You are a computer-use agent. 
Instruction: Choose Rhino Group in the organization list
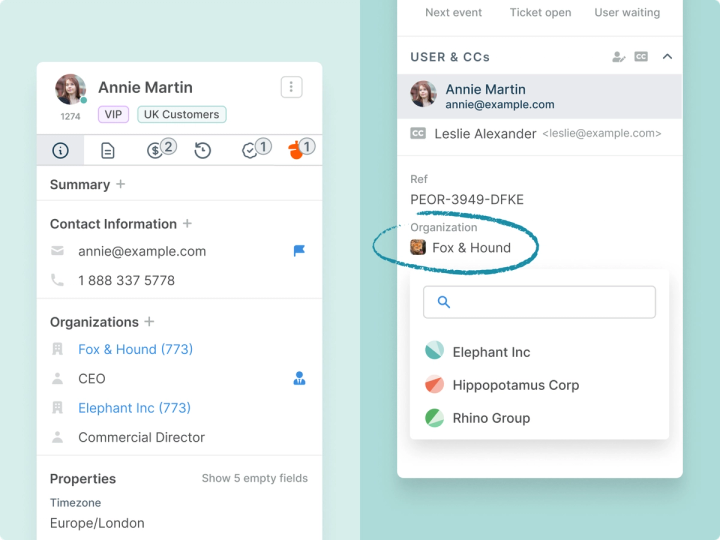tap(491, 418)
